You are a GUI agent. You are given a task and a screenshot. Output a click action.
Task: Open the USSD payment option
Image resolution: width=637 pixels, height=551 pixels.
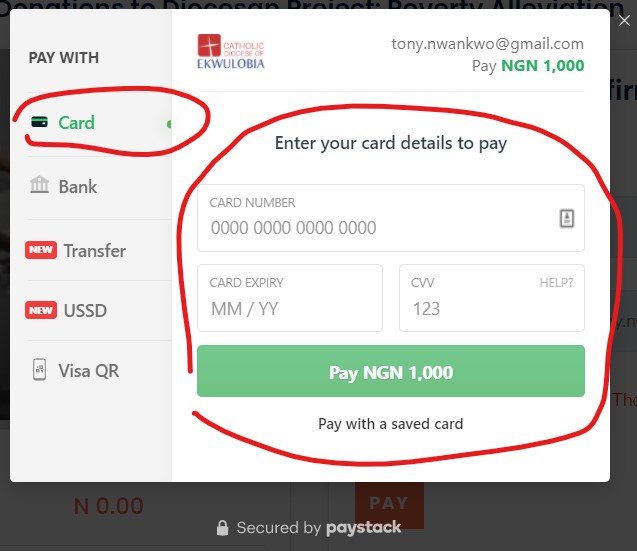coord(85,310)
